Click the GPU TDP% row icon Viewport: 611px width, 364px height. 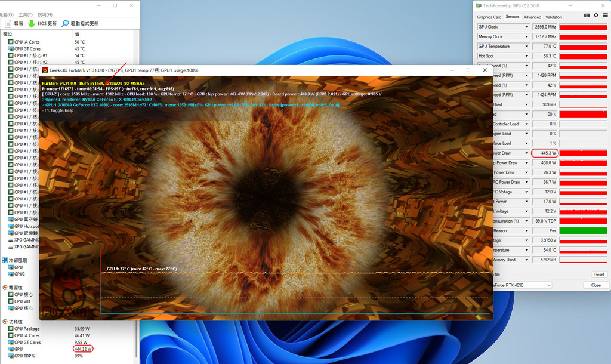[11, 356]
